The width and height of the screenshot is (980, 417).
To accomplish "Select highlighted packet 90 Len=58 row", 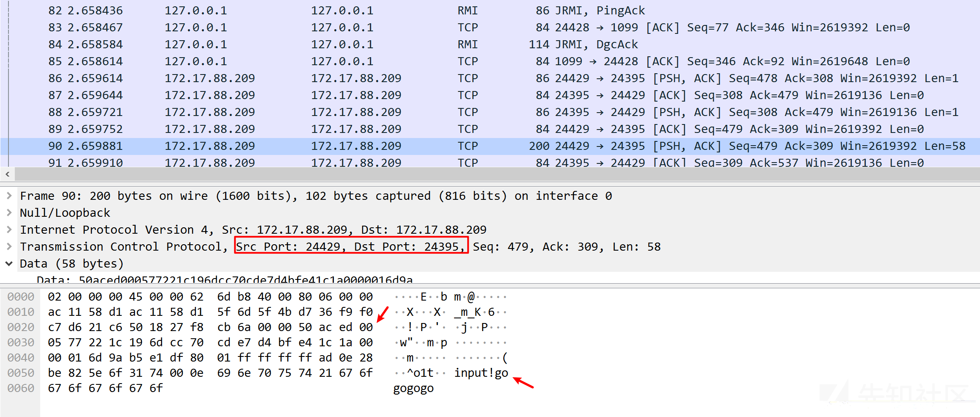I will pos(490,146).
